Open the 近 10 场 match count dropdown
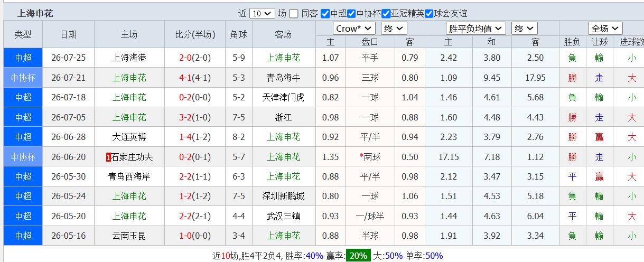The width and height of the screenshot is (644, 262). pyautogui.click(x=262, y=13)
